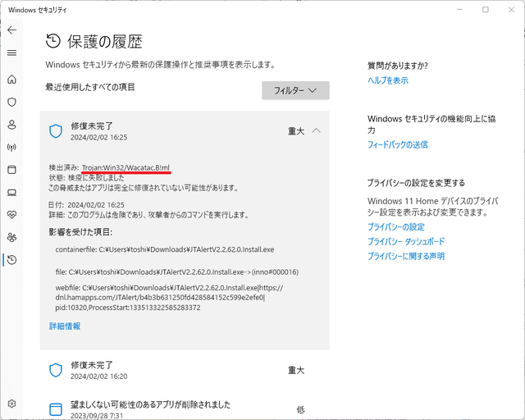Open Device security laptop icon

pyautogui.click(x=11, y=193)
